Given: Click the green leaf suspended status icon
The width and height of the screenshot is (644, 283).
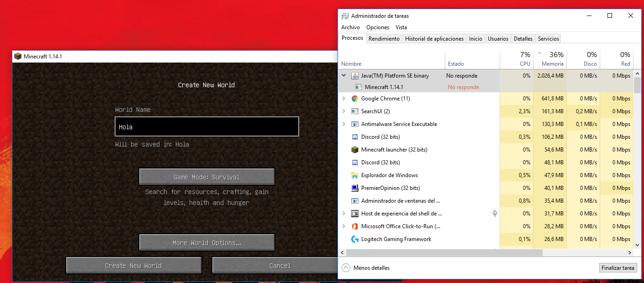Looking at the screenshot, I should tap(495, 213).
